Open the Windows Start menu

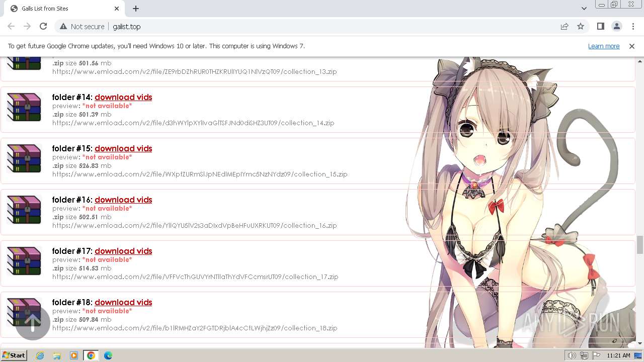(x=14, y=355)
